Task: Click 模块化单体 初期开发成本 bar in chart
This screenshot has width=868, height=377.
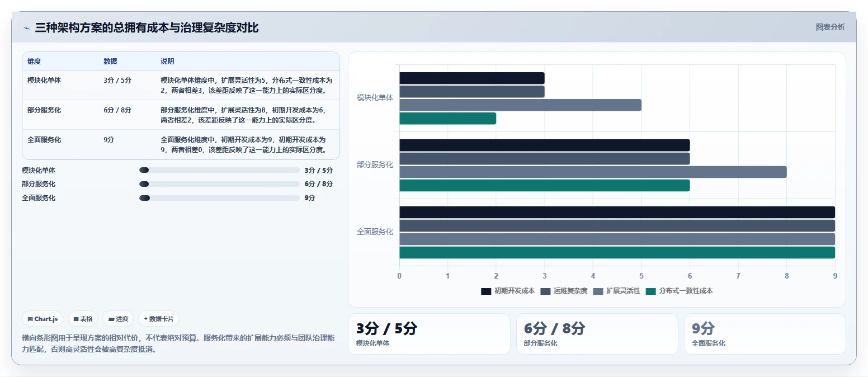Action: click(471, 78)
